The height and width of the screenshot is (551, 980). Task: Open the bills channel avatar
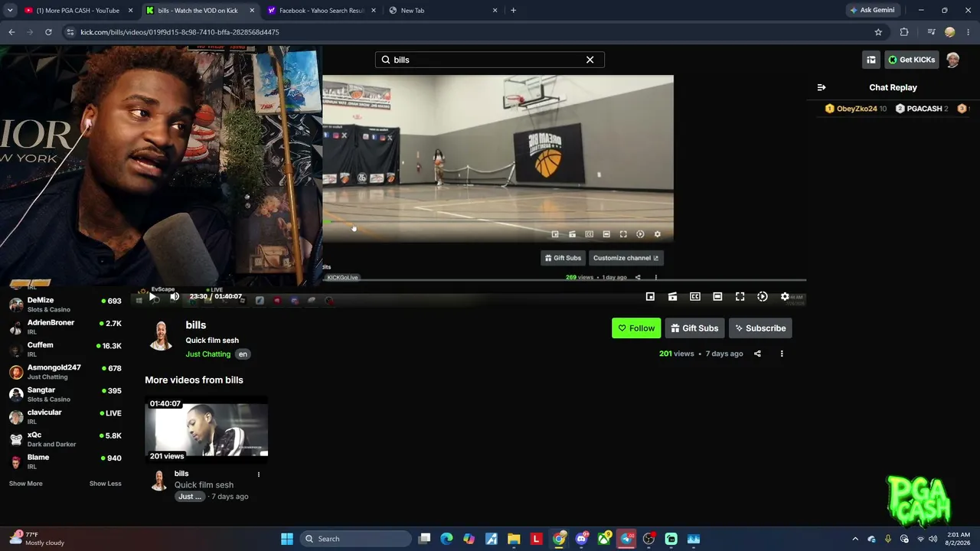161,335
